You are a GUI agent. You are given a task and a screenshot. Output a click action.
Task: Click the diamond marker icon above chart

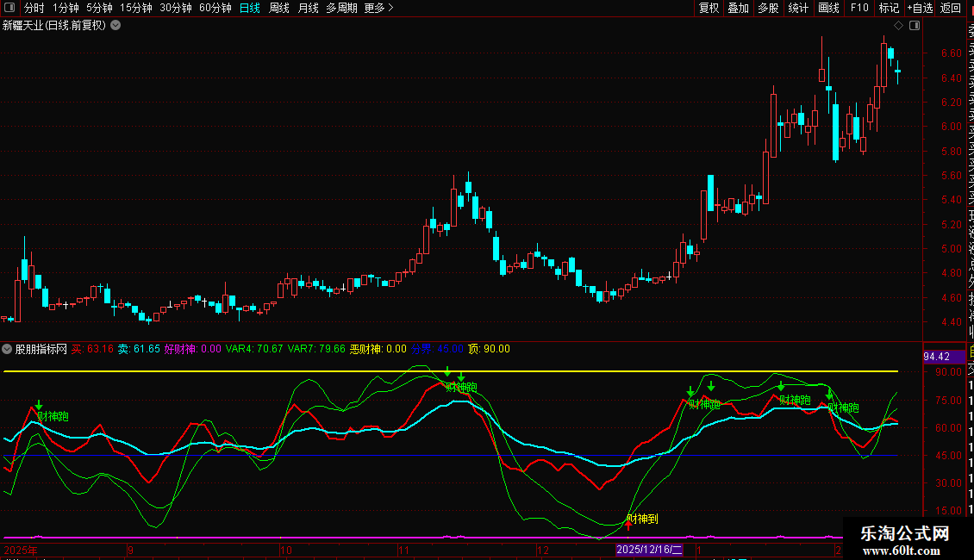click(897, 26)
